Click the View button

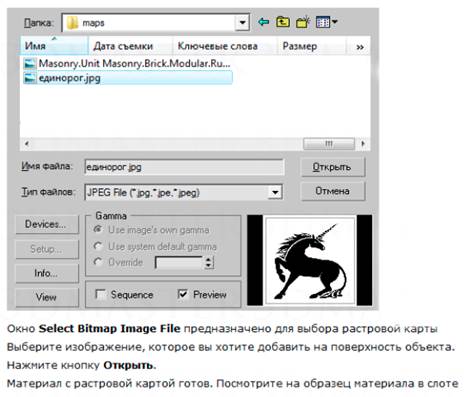pyautogui.click(x=47, y=297)
